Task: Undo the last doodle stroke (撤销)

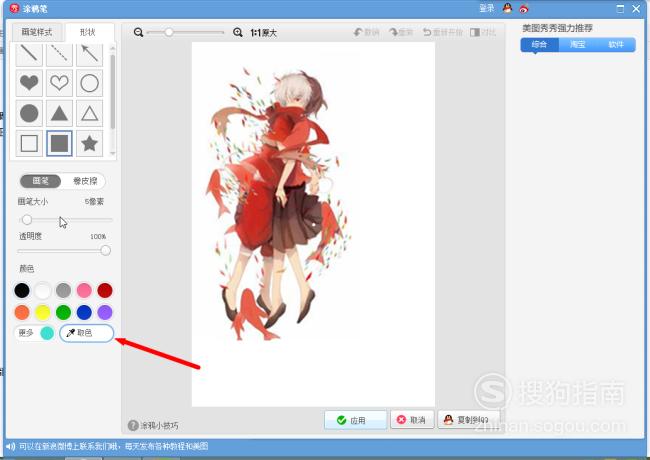Action: point(366,32)
